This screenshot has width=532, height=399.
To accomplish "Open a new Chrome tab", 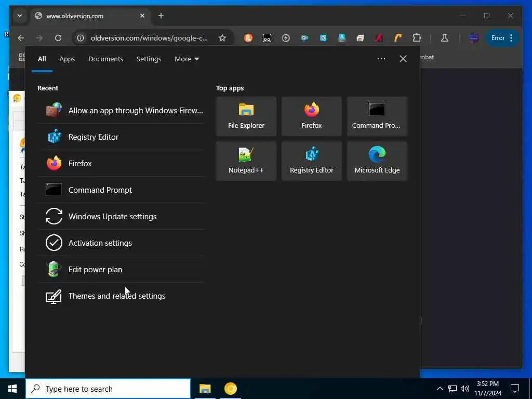I will pos(161,16).
